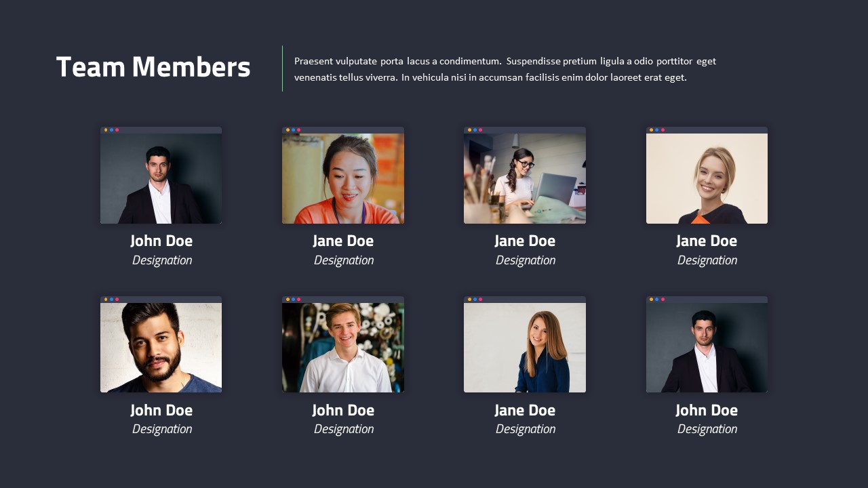Screen dimensions: 868x488
Task: Select the green vertical divider line
Action: coord(282,68)
